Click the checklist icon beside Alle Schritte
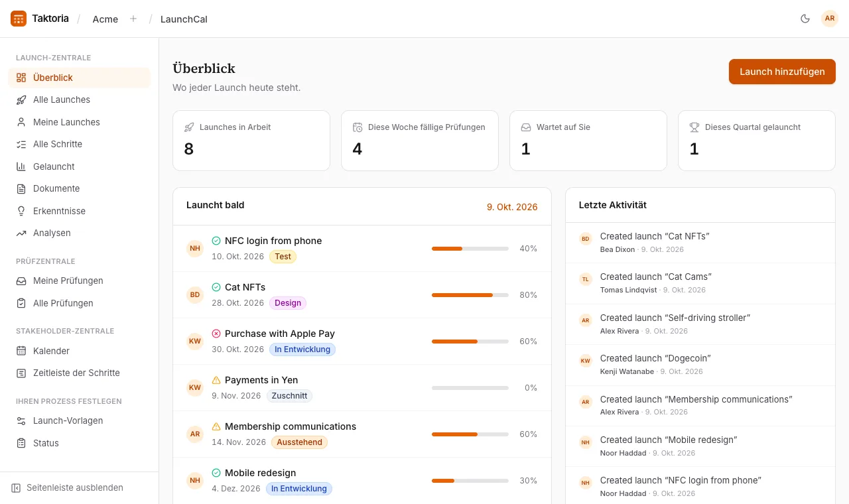Image resolution: width=849 pixels, height=504 pixels. [21, 144]
